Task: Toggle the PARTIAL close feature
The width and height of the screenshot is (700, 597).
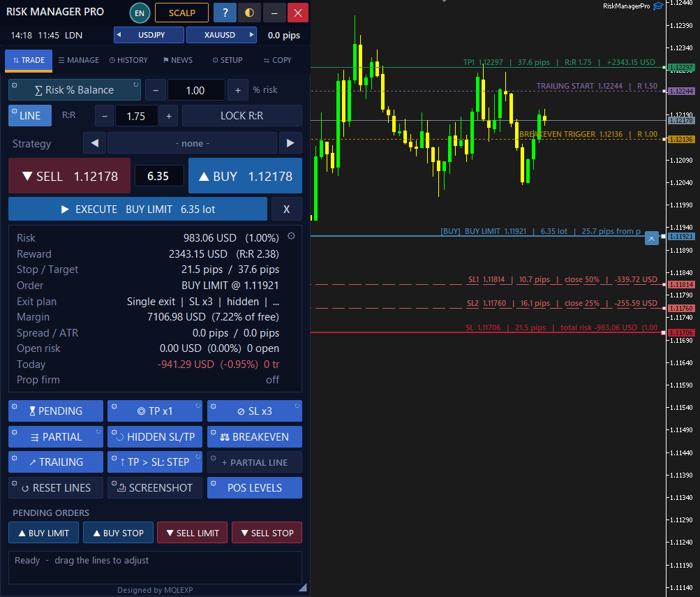Action: (56, 436)
